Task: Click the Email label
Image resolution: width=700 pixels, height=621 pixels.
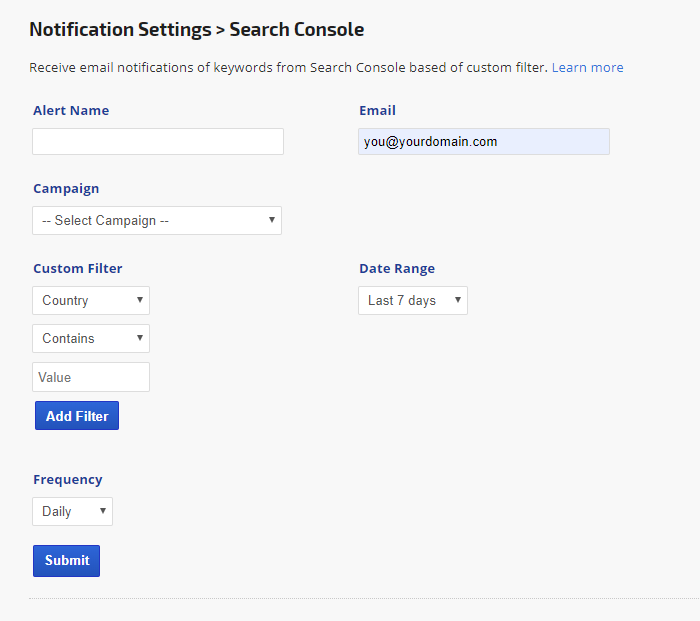Action: [377, 110]
